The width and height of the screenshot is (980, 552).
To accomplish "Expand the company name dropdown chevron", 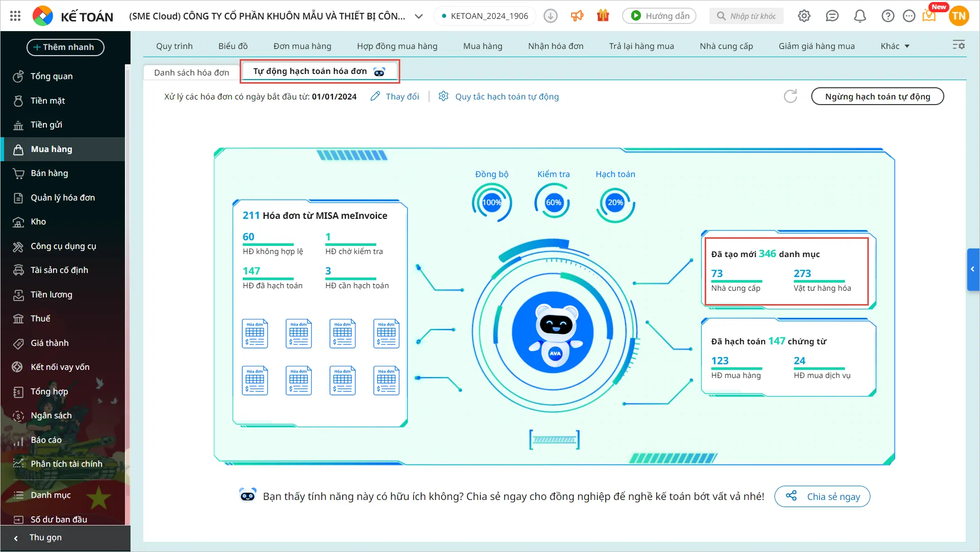I will tap(419, 16).
